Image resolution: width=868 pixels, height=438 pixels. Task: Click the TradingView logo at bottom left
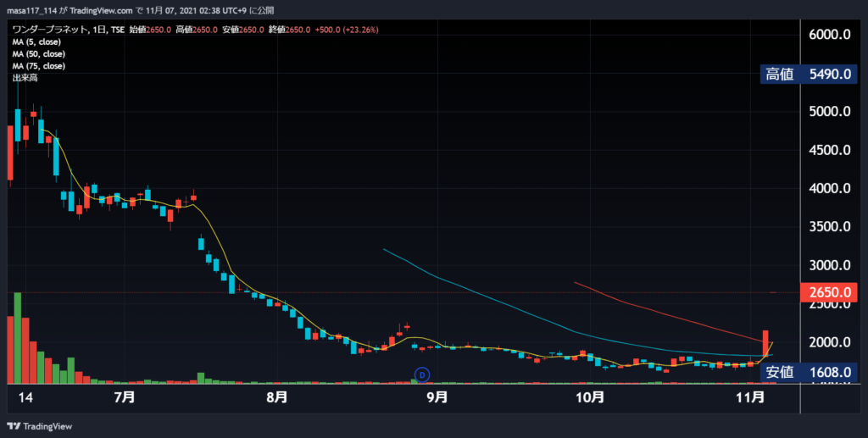point(40,426)
